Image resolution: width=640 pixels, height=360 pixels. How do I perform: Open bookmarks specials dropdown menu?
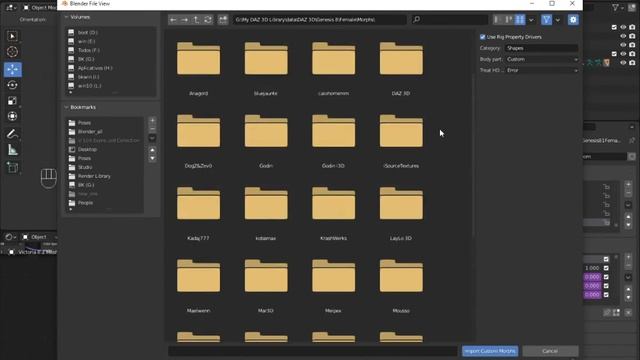point(152,138)
